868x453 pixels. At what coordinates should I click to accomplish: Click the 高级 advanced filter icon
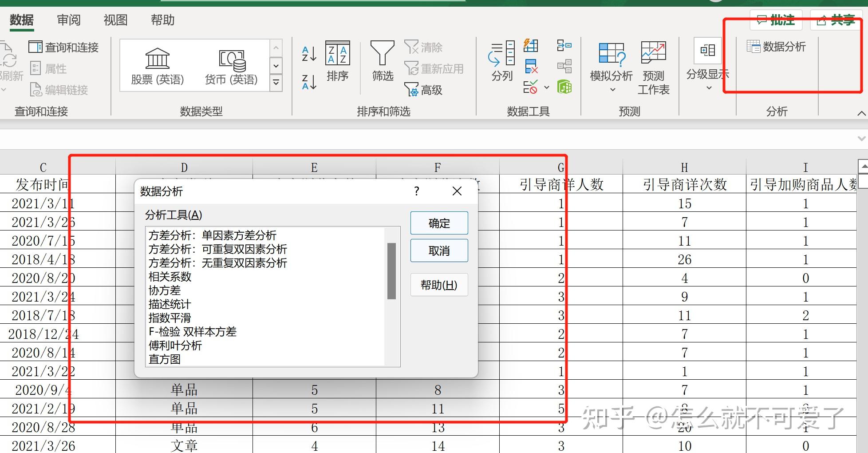[423, 90]
